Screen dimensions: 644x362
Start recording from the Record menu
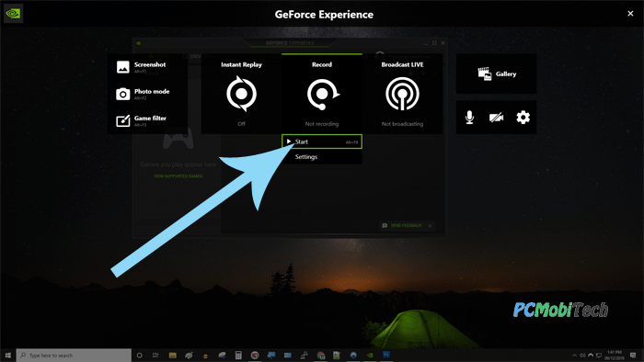(322, 141)
